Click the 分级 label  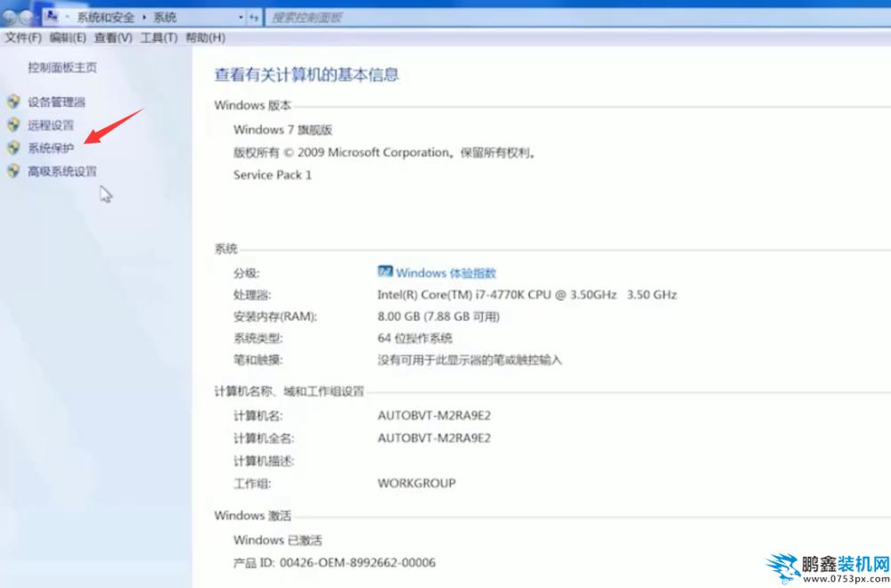[x=247, y=274]
